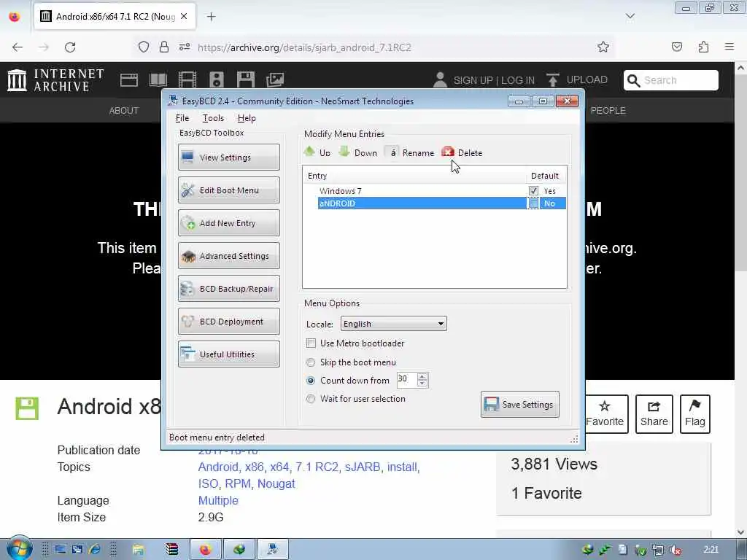Increase the countdown value with up arrow
The width and height of the screenshot is (747, 560).
coord(422,376)
